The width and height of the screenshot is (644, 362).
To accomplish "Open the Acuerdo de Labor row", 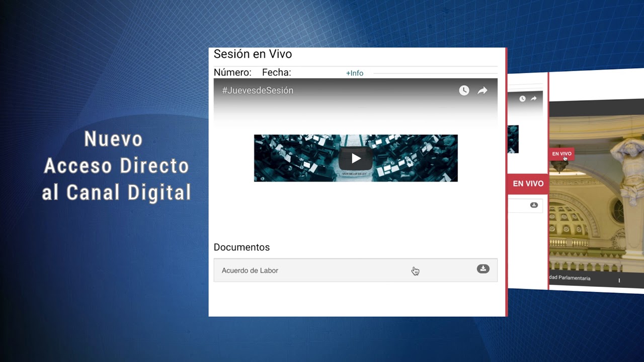I will pyautogui.click(x=356, y=270).
